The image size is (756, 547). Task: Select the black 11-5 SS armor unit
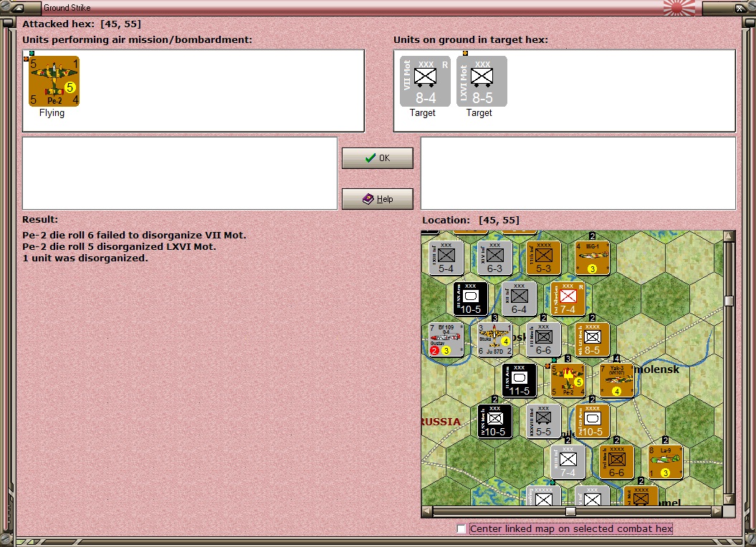pyautogui.click(x=520, y=381)
